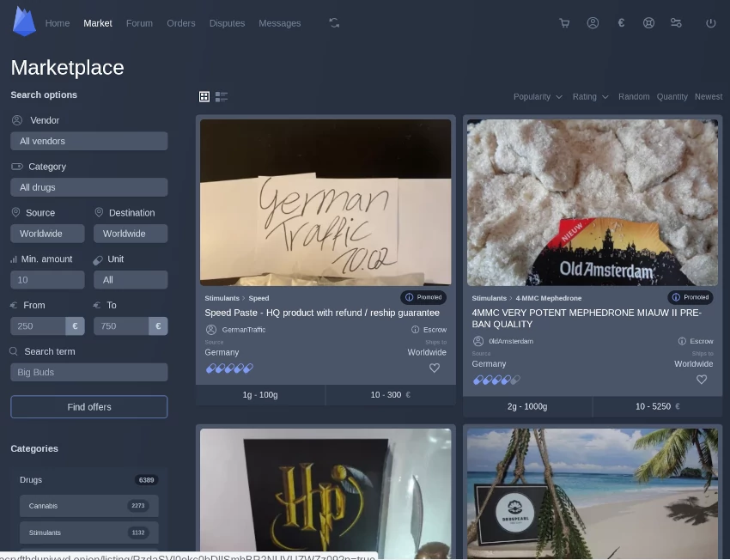This screenshot has height=560, width=730.
Task: Click the 4-MMC Mephedrone breadcrumb link
Action: tap(549, 298)
